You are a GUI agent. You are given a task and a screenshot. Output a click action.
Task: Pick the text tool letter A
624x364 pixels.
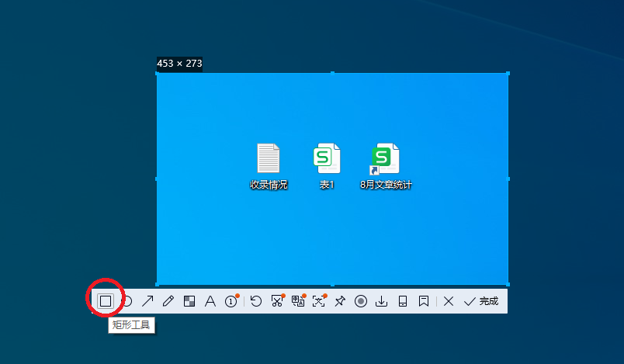pos(210,301)
